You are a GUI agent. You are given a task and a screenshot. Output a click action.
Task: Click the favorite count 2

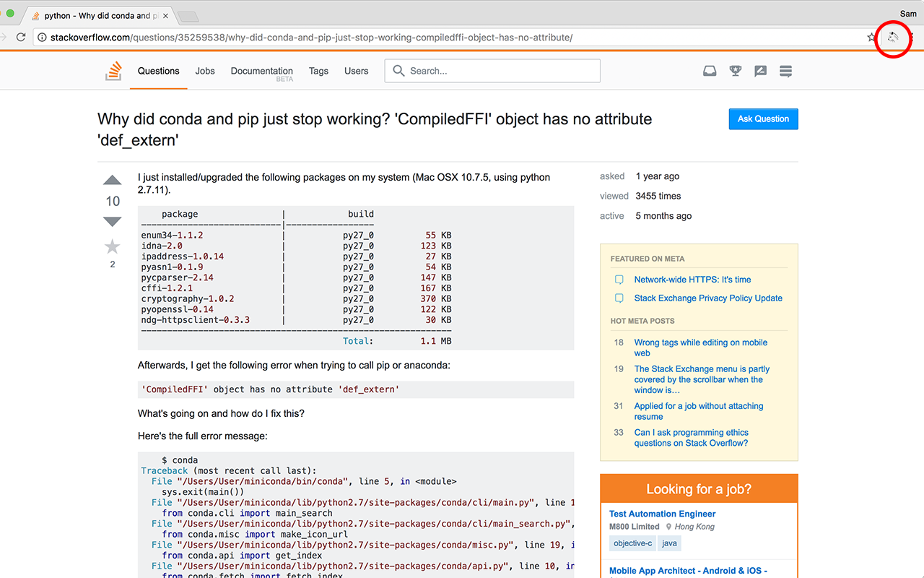[113, 264]
